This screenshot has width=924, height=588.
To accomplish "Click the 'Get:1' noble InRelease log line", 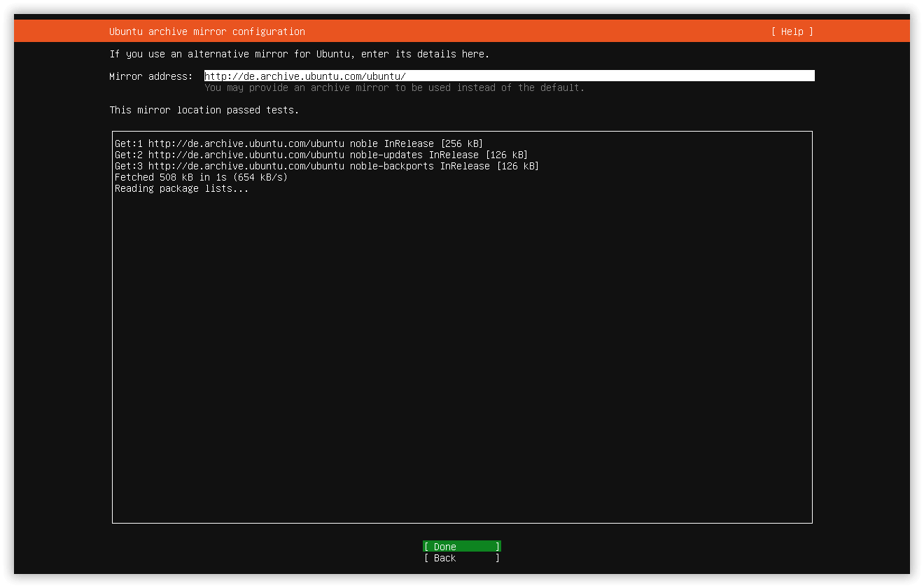I will coord(299,143).
